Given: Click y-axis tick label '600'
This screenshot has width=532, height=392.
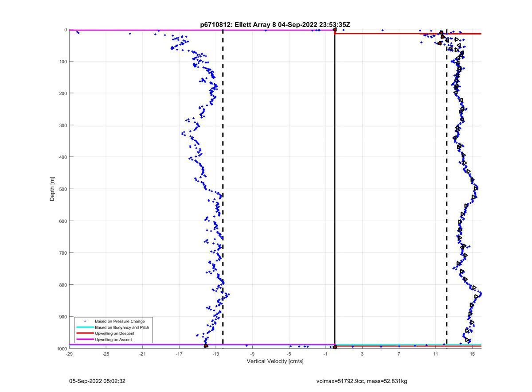Looking at the screenshot, I should pos(63,221).
